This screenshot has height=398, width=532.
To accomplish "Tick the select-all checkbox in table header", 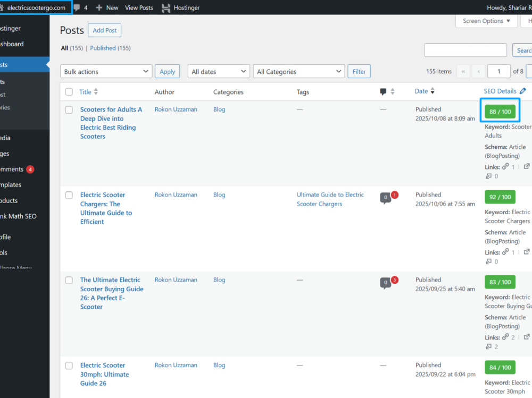I will (x=69, y=92).
